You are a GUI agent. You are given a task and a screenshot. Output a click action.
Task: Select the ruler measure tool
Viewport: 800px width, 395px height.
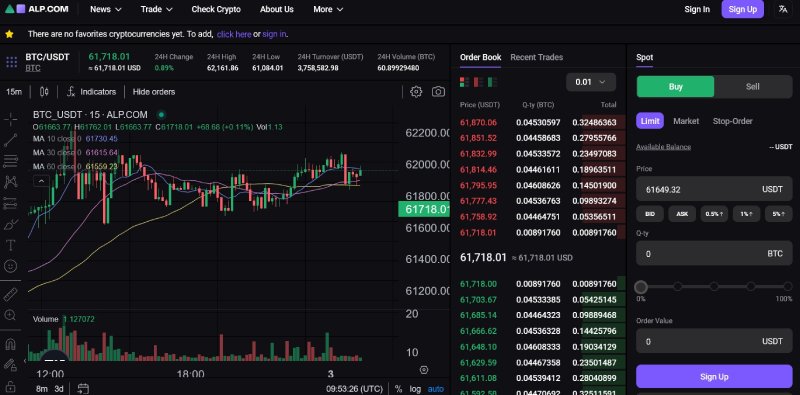point(11,294)
